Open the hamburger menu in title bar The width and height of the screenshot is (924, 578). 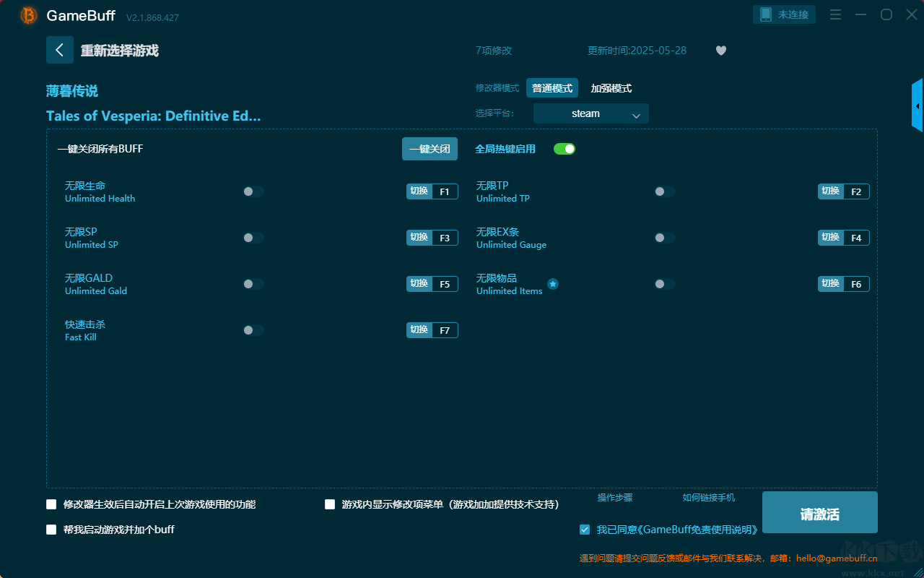click(x=835, y=14)
